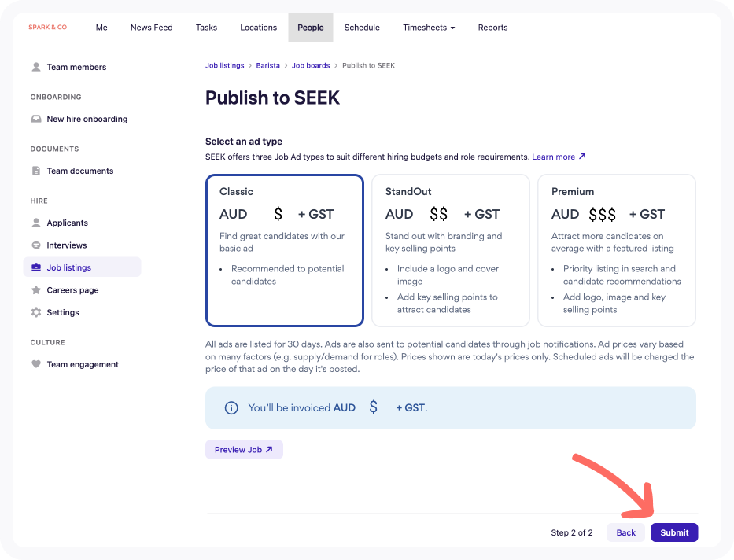Click the 'Select an ad type' heading
Screen dimensions: 734x560
point(244,142)
